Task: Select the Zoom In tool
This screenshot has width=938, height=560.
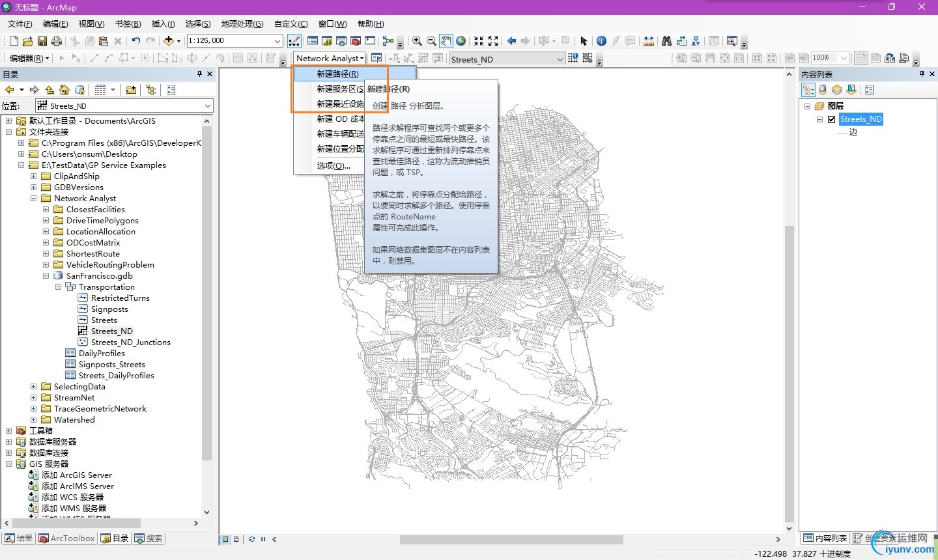Action: point(417,41)
